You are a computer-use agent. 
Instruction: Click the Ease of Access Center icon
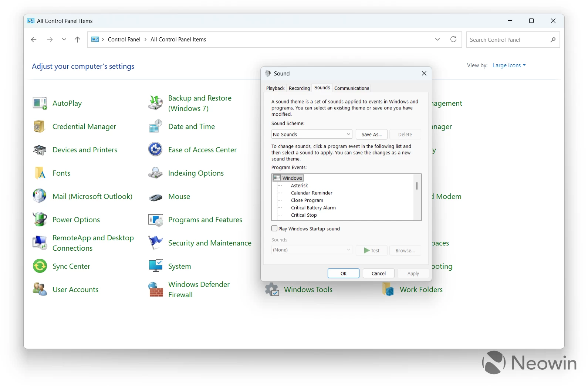coord(155,150)
